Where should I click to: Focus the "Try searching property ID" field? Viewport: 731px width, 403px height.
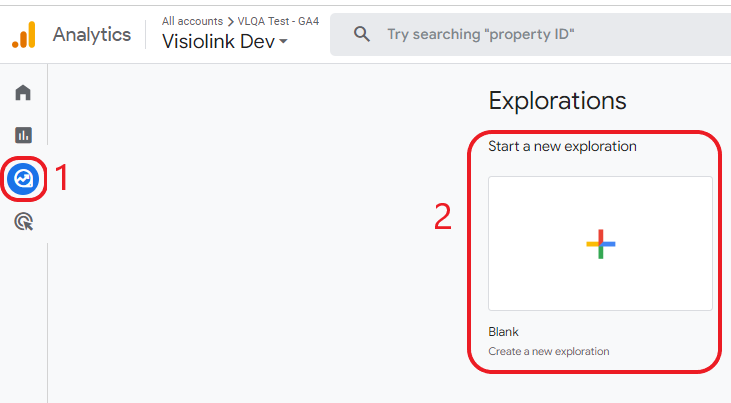(530, 34)
